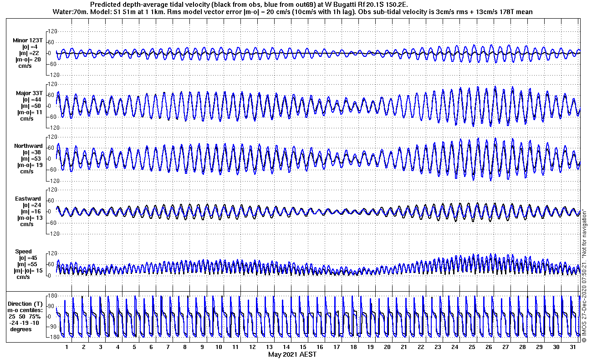Click the 'Major 33T' panel label
Viewport: 592px width, 364px height.
(29, 93)
